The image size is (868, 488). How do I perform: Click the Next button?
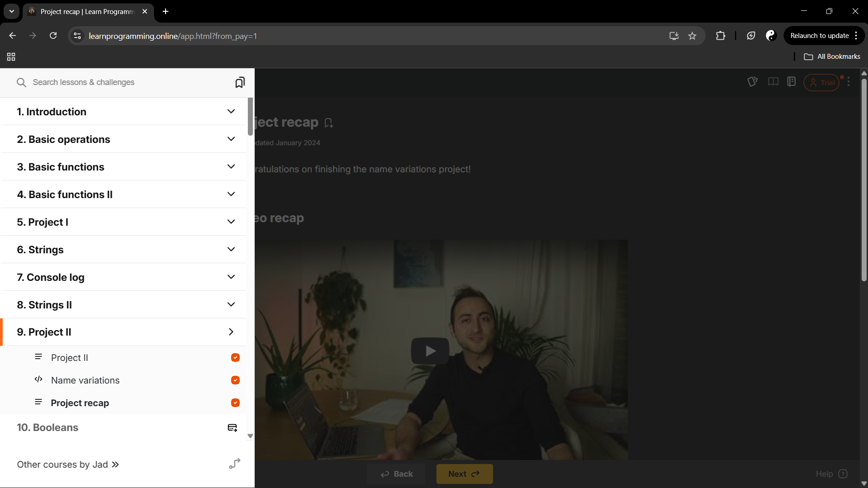point(464,474)
